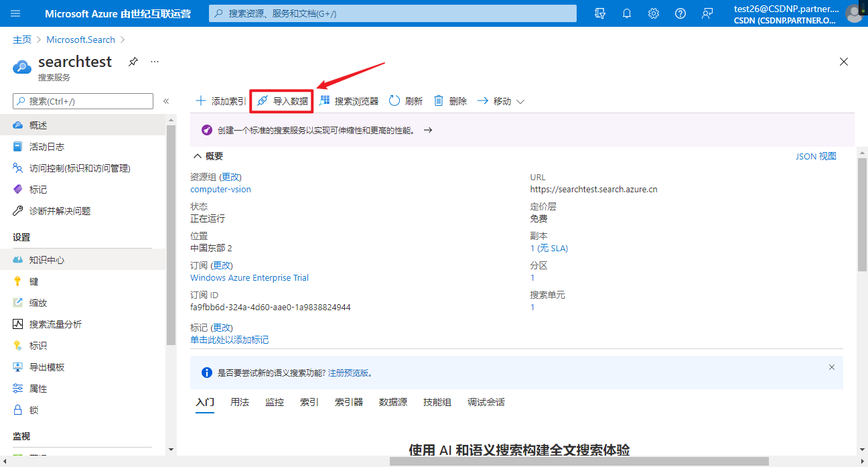Close the searchtest blade
Image resolution: width=868 pixels, height=467 pixels.
[x=844, y=62]
